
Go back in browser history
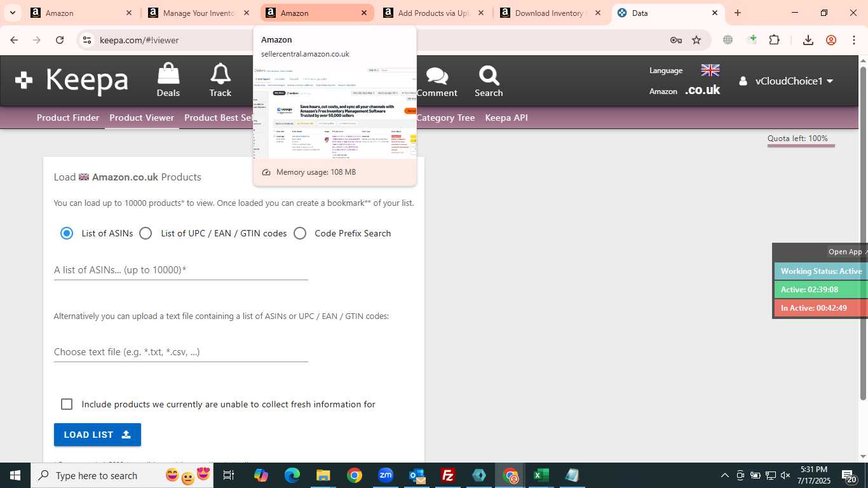(15, 40)
